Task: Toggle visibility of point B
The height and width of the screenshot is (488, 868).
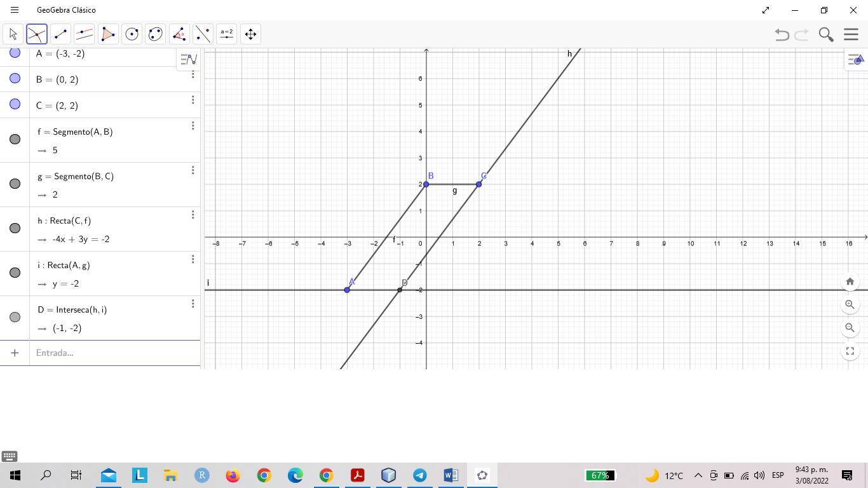Action: (x=15, y=79)
